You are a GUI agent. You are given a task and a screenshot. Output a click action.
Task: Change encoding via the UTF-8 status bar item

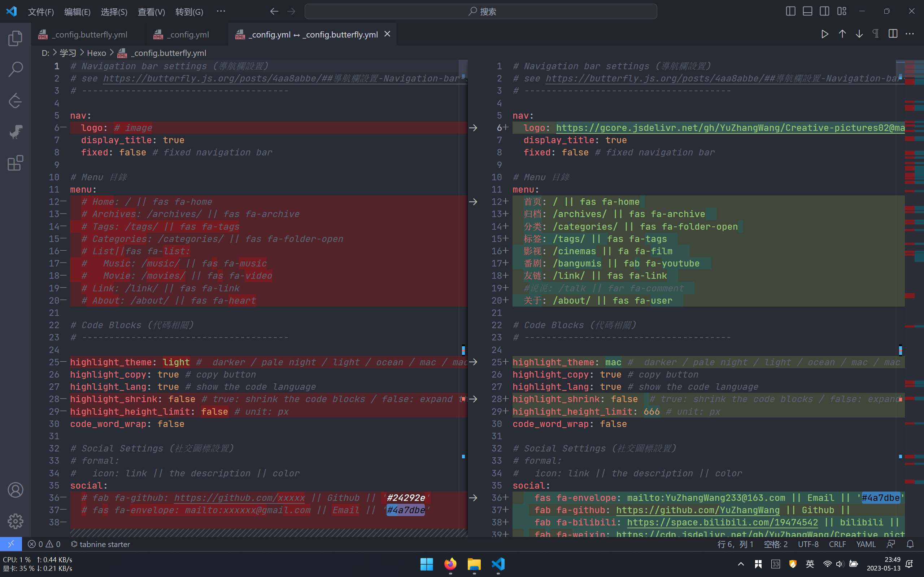(x=808, y=544)
